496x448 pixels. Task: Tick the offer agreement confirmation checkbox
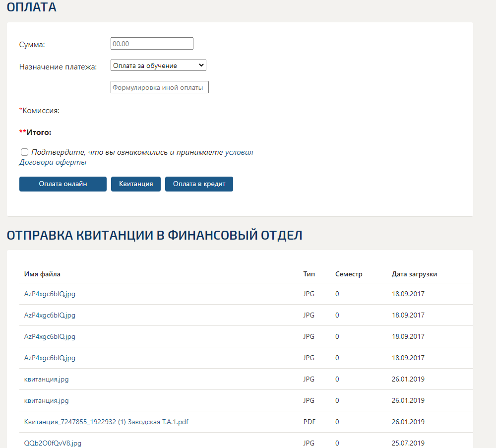[x=24, y=152]
